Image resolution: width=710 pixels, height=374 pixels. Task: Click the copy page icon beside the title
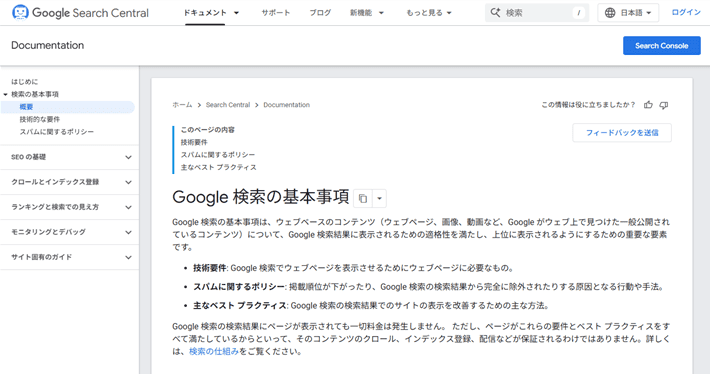tap(363, 198)
